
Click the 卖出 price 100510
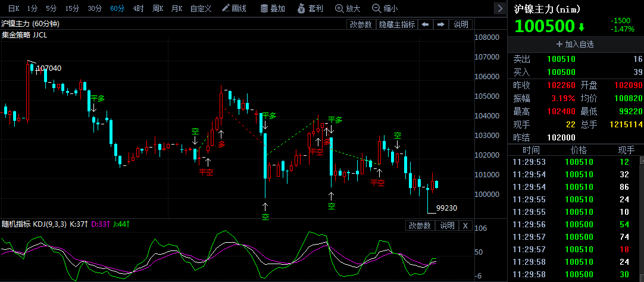(x=561, y=59)
